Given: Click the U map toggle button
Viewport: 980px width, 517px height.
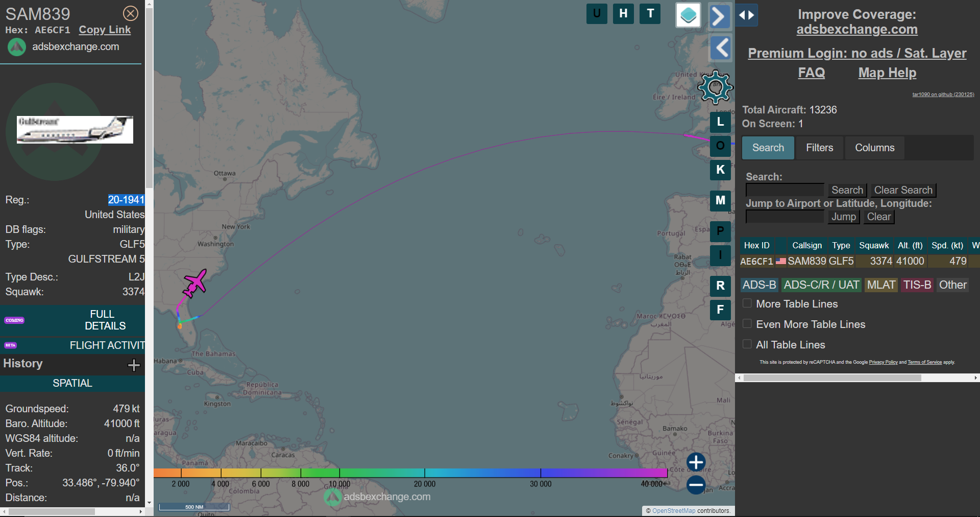Looking at the screenshot, I should tap(597, 14).
